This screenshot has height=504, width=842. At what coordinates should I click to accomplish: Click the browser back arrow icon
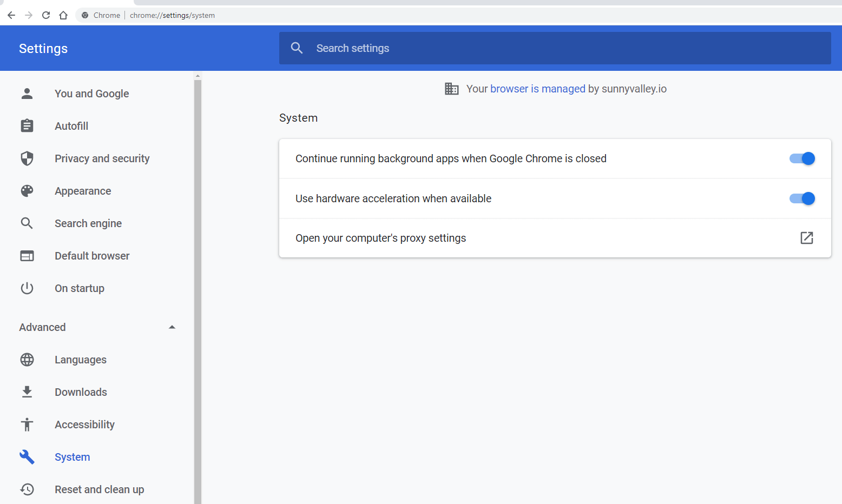pos(11,15)
